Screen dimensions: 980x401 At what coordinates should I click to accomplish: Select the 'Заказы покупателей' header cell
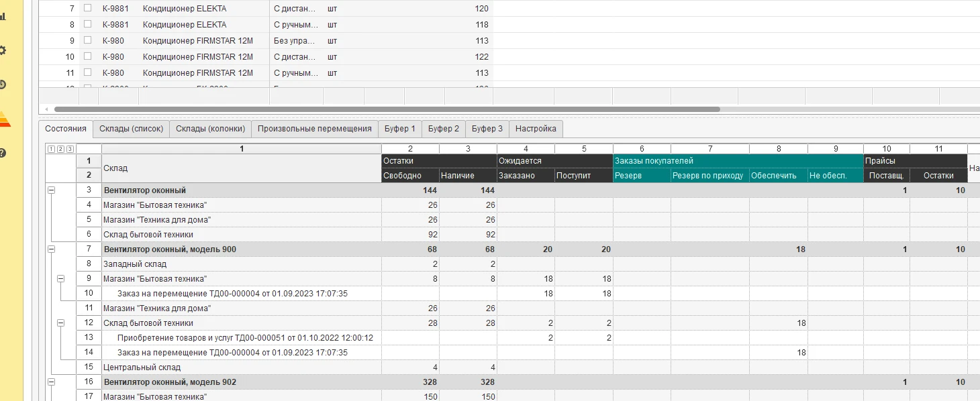point(738,162)
